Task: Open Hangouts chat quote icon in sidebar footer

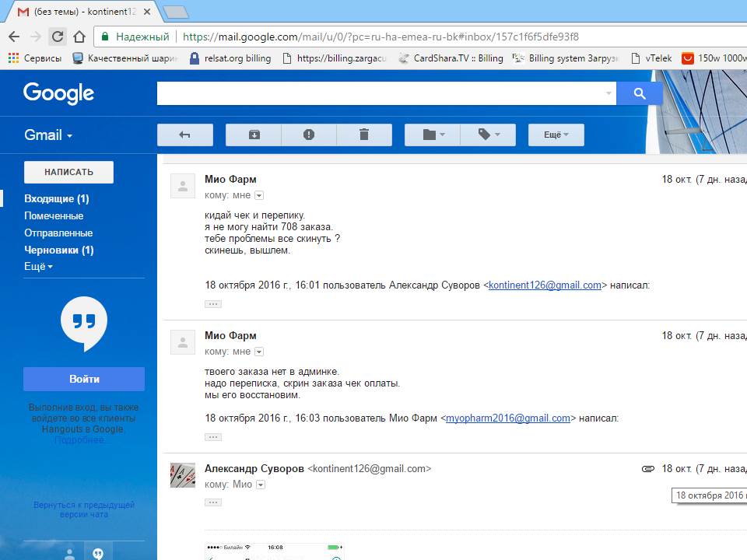Action: (x=98, y=553)
